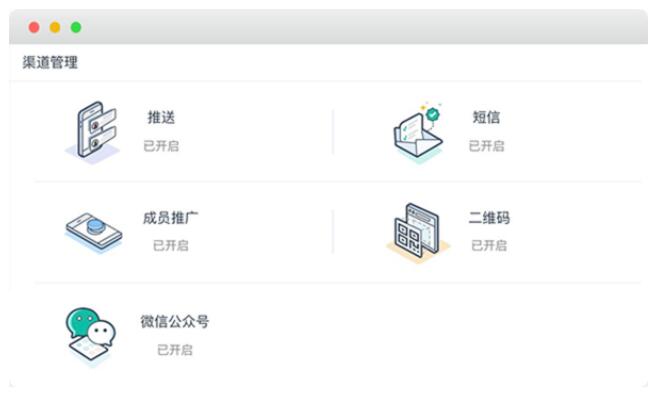Open the 二维码 QR code icon

tap(418, 232)
